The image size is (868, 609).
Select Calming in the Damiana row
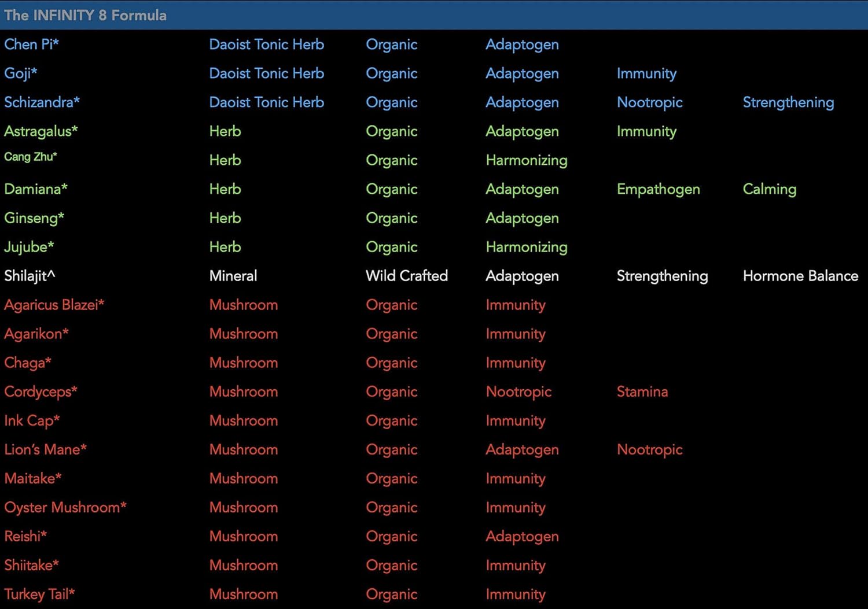pyautogui.click(x=769, y=189)
